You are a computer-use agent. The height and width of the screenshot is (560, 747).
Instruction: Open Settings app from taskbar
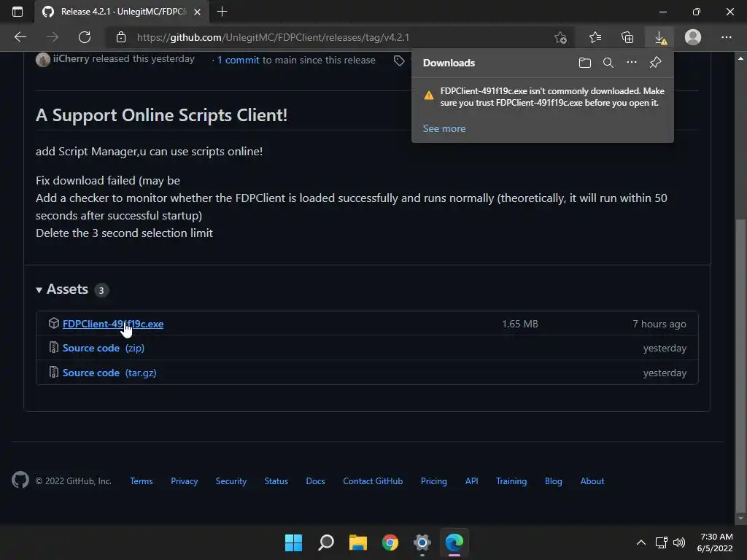pyautogui.click(x=422, y=542)
